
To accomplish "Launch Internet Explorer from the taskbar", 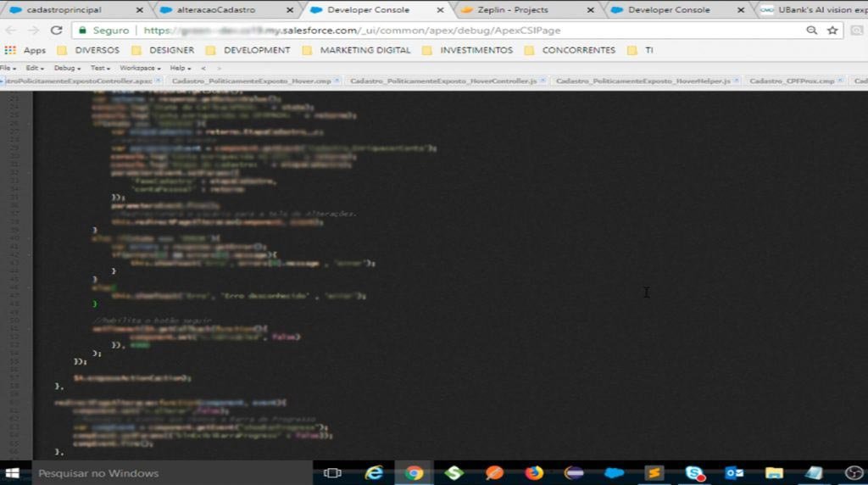I will point(374,473).
